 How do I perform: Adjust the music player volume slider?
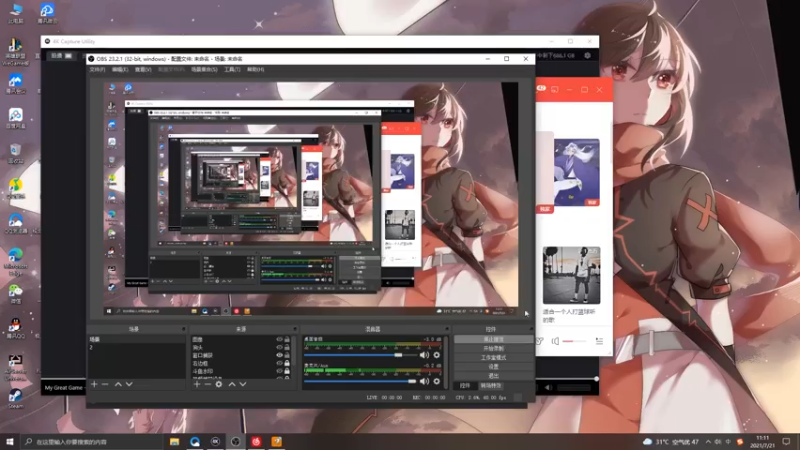tap(574, 341)
